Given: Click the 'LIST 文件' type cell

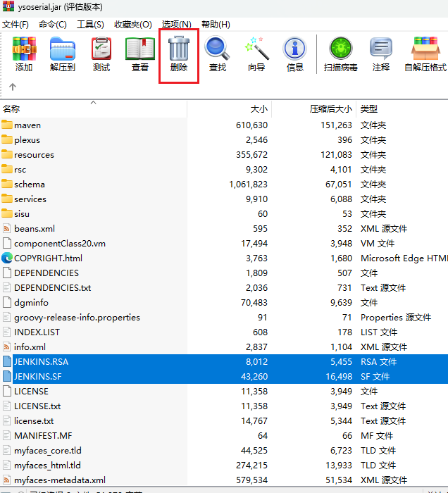Looking at the screenshot, I should 379,332.
